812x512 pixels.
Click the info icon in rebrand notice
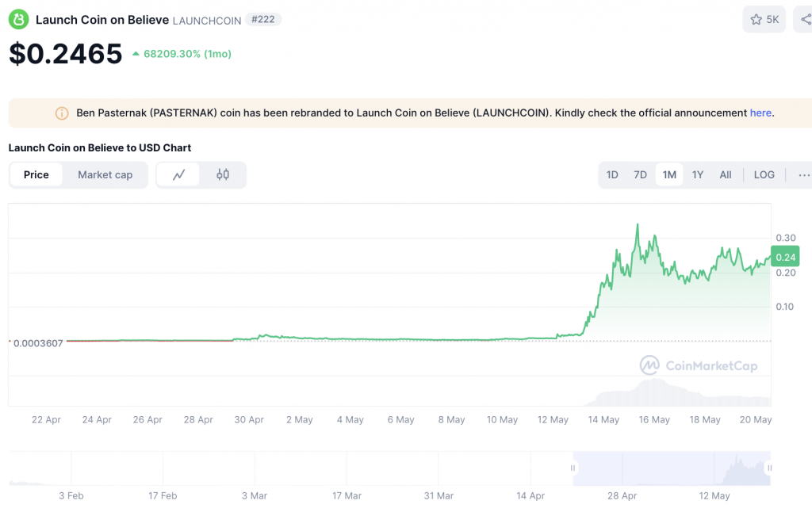point(62,113)
